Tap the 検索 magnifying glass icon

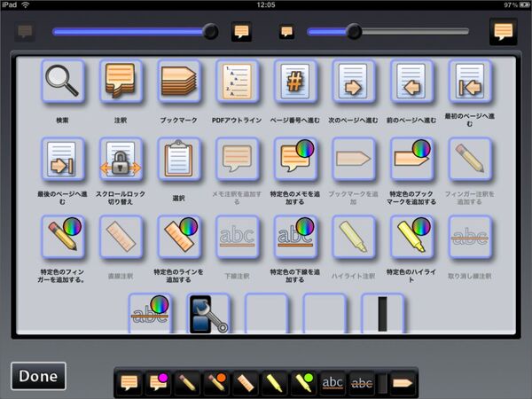(62, 81)
